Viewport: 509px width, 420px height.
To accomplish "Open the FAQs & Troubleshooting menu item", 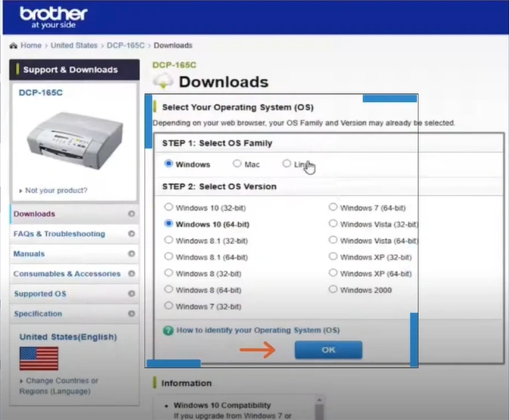I will click(x=59, y=234).
